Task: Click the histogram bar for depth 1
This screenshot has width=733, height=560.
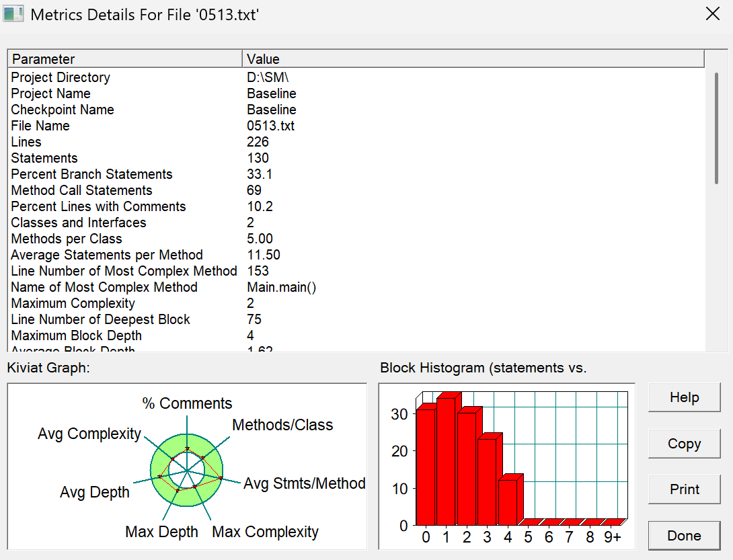Action: tap(447, 461)
